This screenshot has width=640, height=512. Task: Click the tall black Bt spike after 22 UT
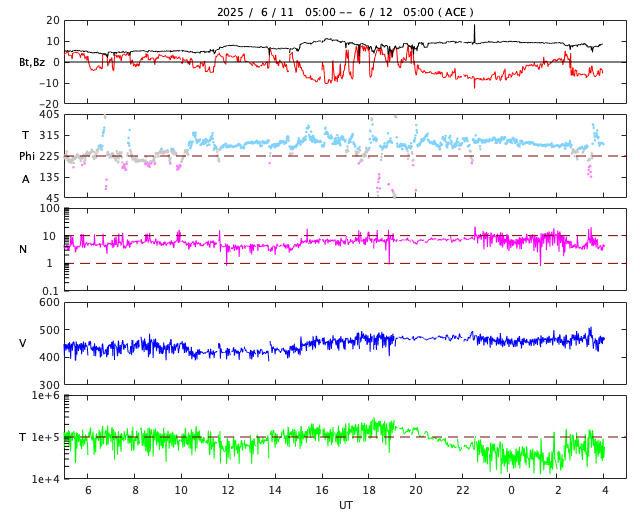[x=474, y=33]
